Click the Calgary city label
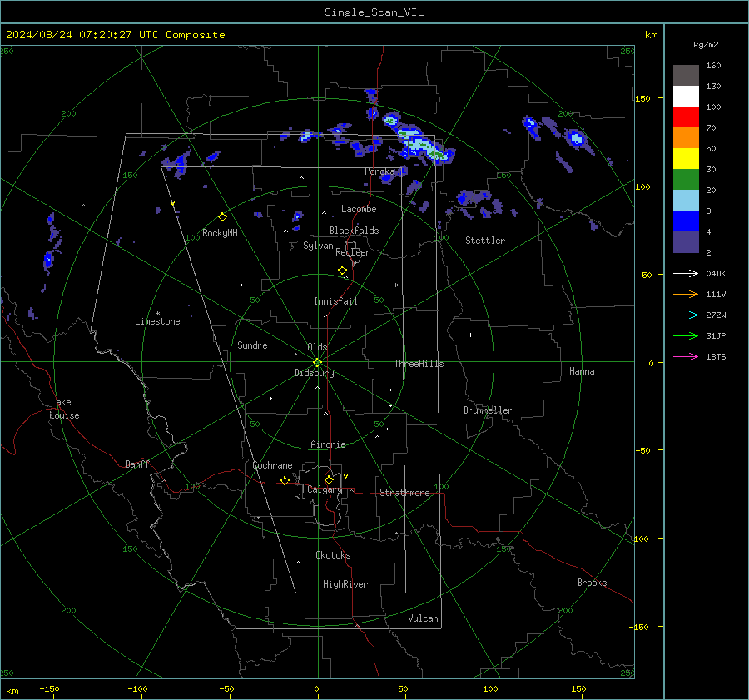749x700 pixels. (x=325, y=489)
